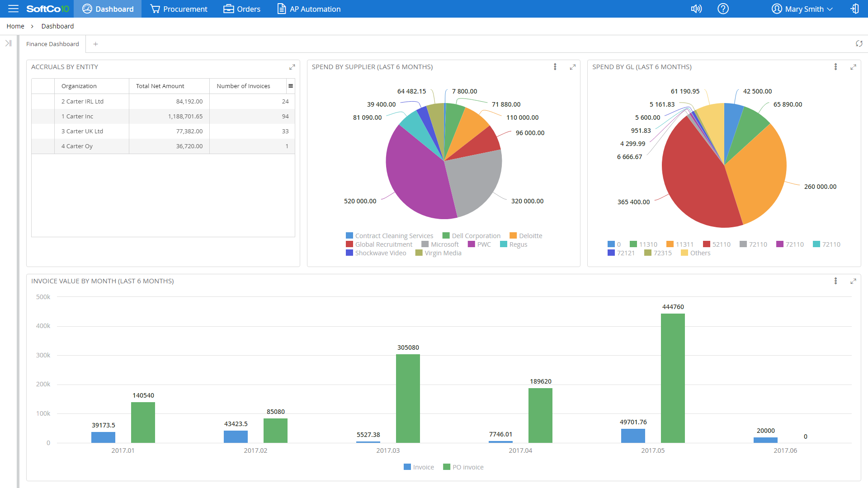Open the hamburger main menu

[x=13, y=9]
